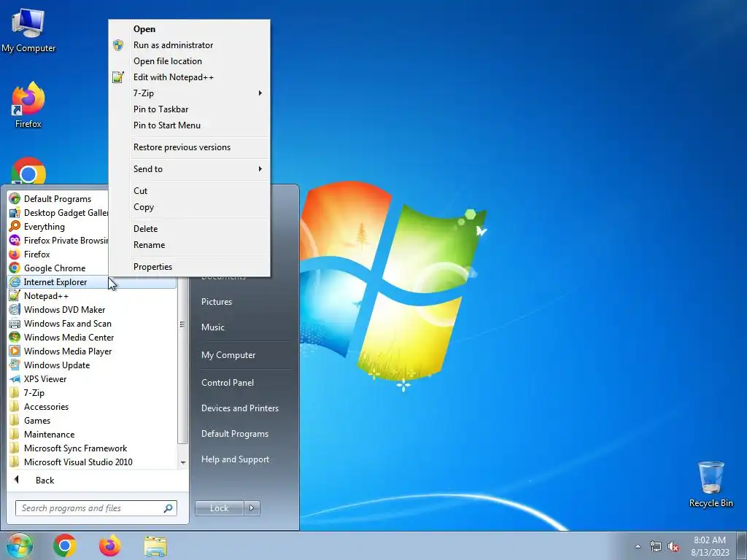Launch the Everything search program

point(58,227)
